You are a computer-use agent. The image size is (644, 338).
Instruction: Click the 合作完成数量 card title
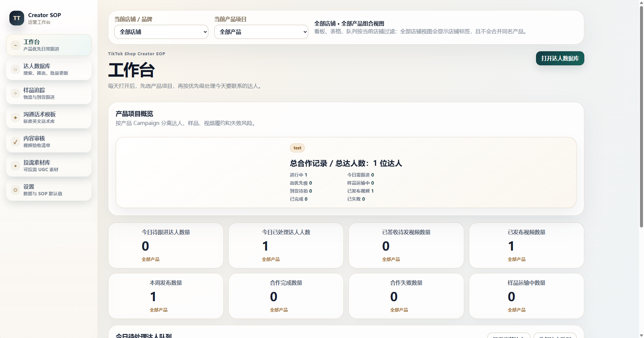[286, 283]
